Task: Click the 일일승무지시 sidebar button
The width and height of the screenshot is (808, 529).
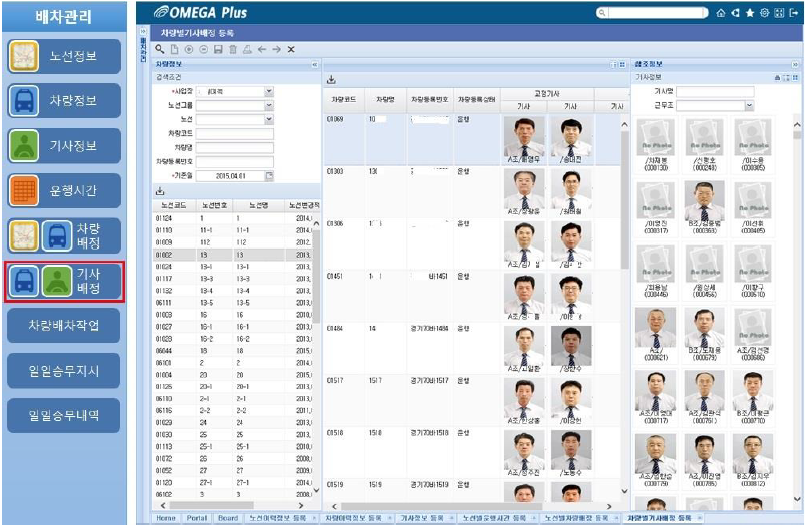Action: pos(64,370)
